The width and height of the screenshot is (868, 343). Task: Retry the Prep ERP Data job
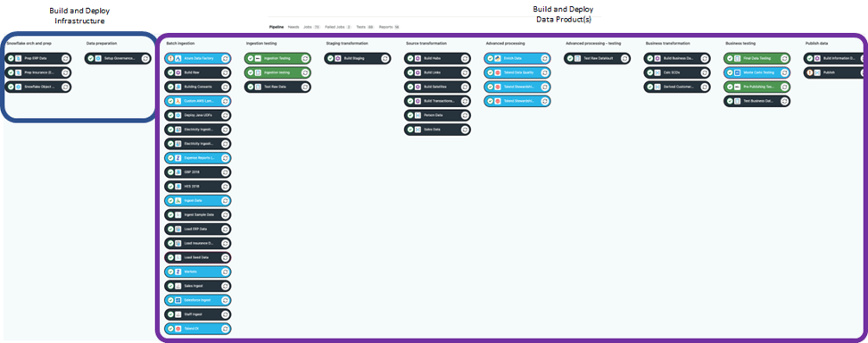(x=65, y=58)
